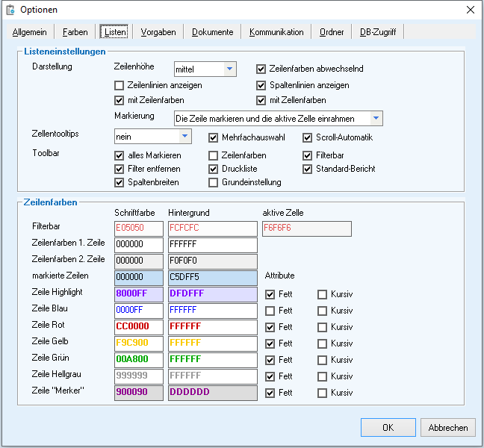Click the OK button

point(388,428)
